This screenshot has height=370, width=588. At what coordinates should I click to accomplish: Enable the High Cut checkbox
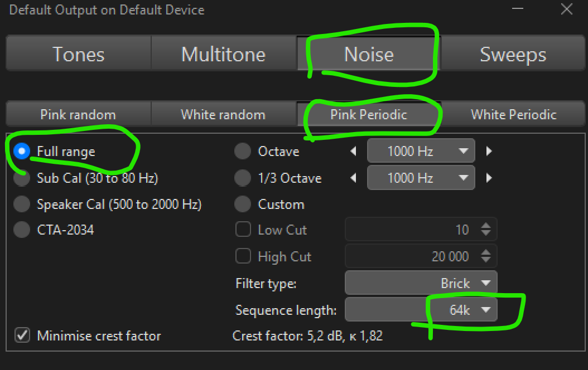(x=243, y=256)
